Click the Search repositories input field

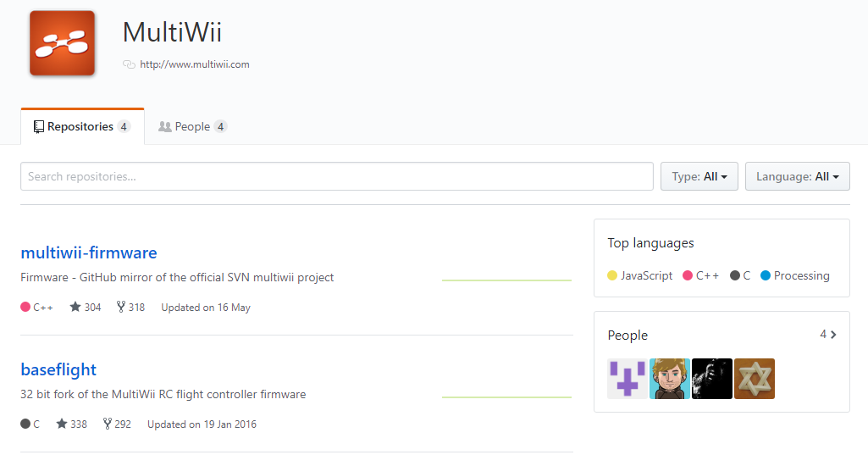click(336, 176)
